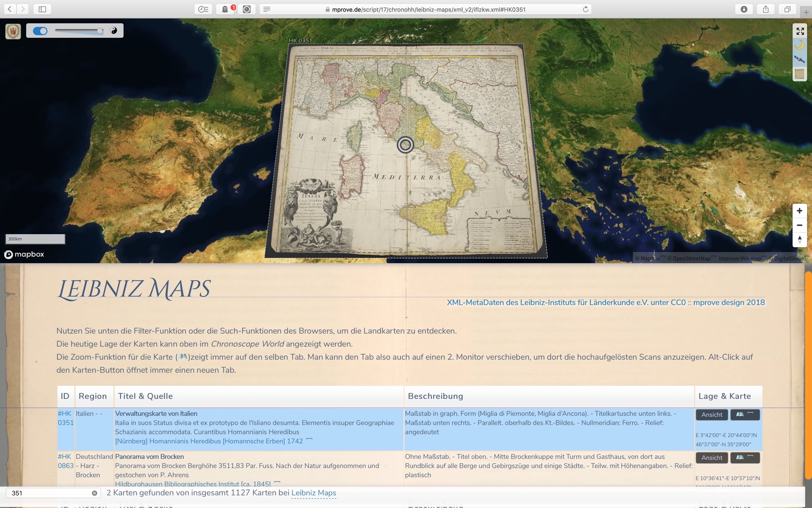812x508 pixels.
Task: Zoom in on the map
Action: (x=799, y=211)
